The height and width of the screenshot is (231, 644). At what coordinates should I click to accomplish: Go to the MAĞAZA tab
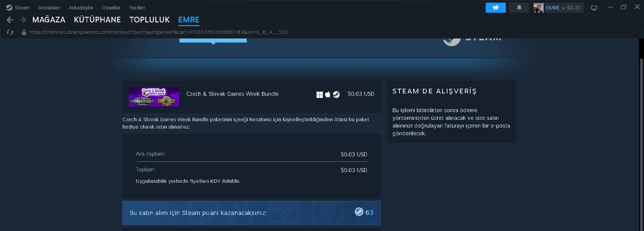coord(49,20)
